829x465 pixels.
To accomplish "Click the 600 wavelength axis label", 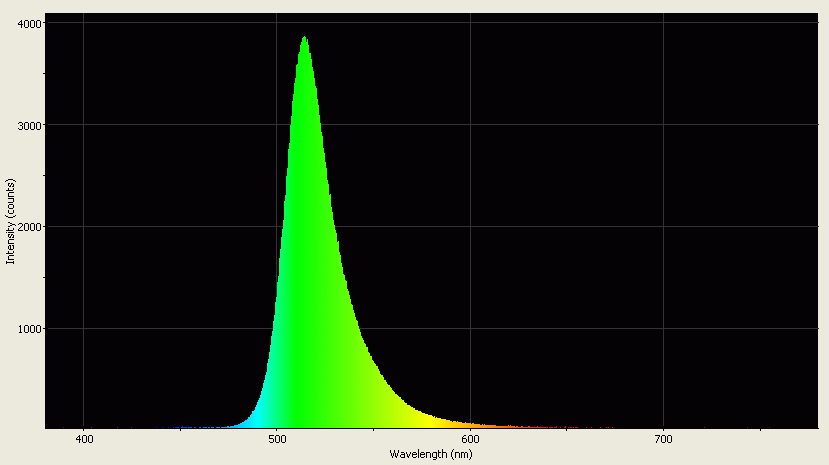I will click(x=471, y=440).
